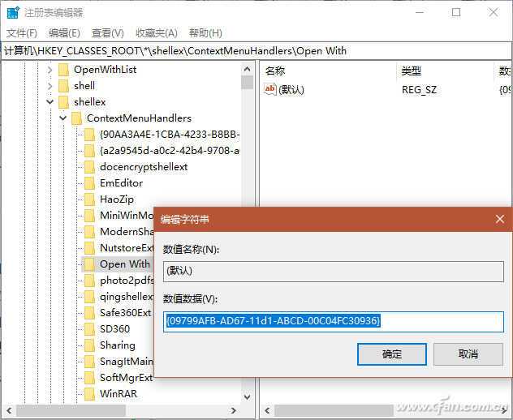Click the Sharing folder icon
Image resolution: width=513 pixels, height=420 pixels.
click(x=90, y=345)
